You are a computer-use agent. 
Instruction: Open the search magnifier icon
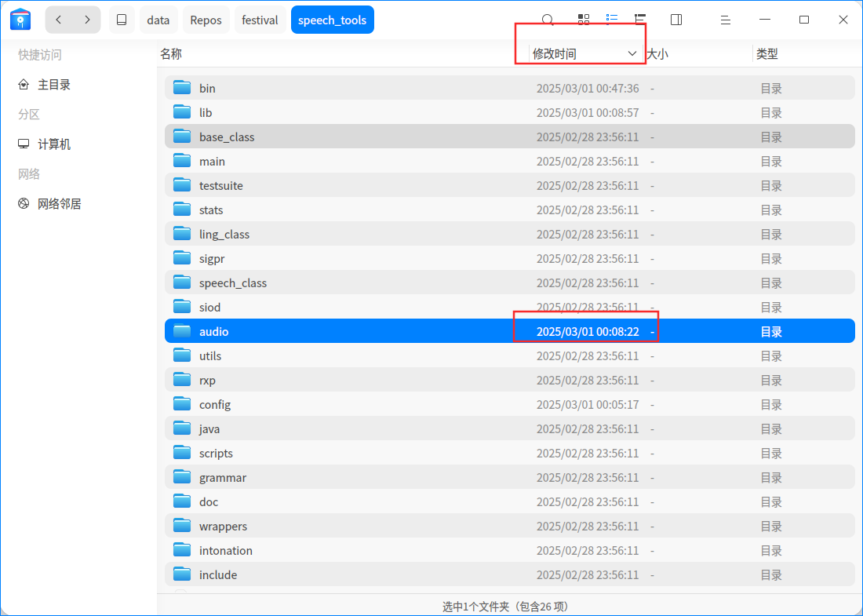tap(548, 20)
